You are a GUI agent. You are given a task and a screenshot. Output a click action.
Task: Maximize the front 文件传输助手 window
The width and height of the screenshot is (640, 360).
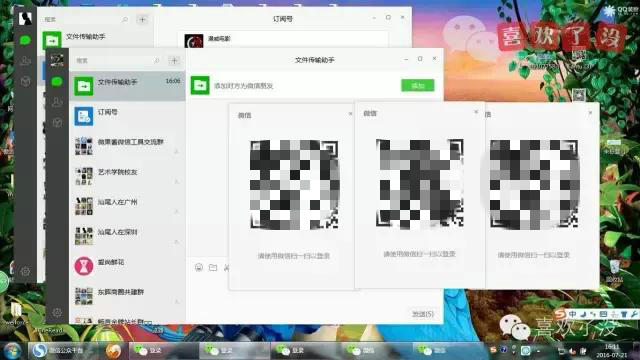click(420, 59)
